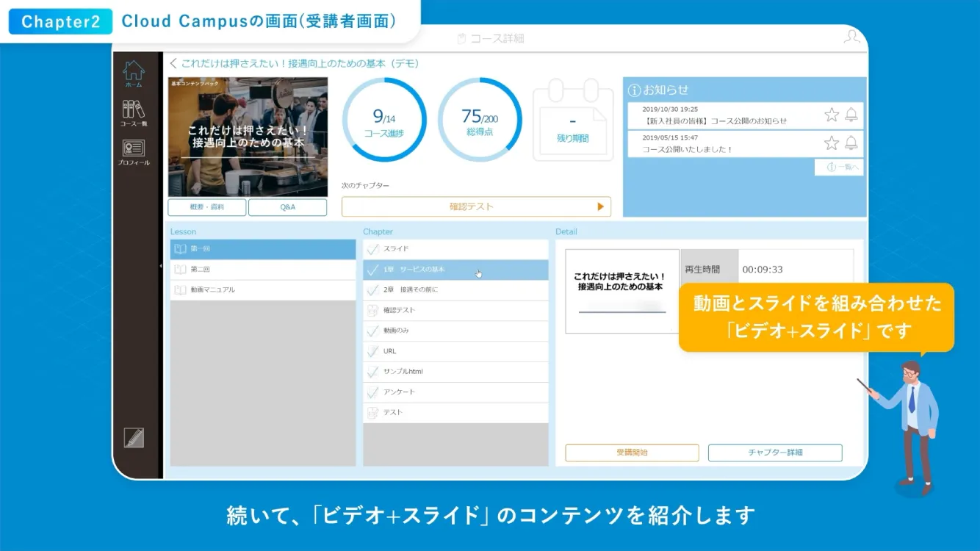Click the bell on the 新入社員の皆様 notice
This screenshot has width=980, height=551.
tap(851, 115)
